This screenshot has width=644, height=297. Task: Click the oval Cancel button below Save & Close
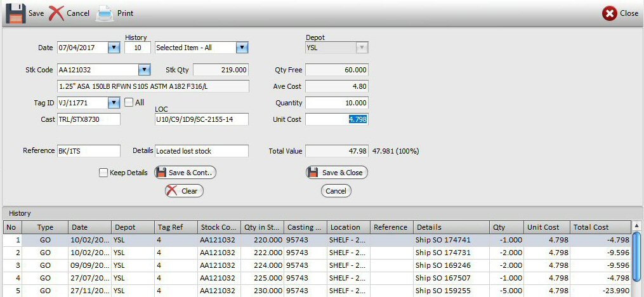click(x=336, y=191)
